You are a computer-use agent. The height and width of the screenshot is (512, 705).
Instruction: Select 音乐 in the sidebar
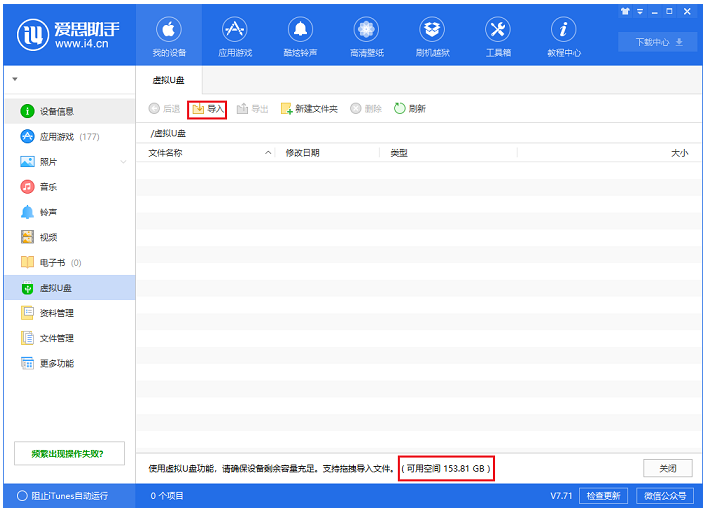click(70, 187)
